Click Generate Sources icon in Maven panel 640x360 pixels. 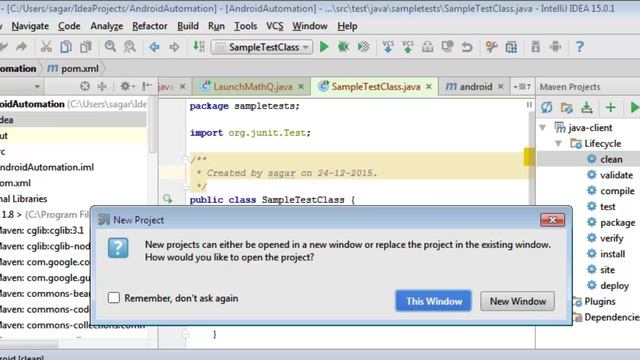pyautogui.click(x=567, y=107)
